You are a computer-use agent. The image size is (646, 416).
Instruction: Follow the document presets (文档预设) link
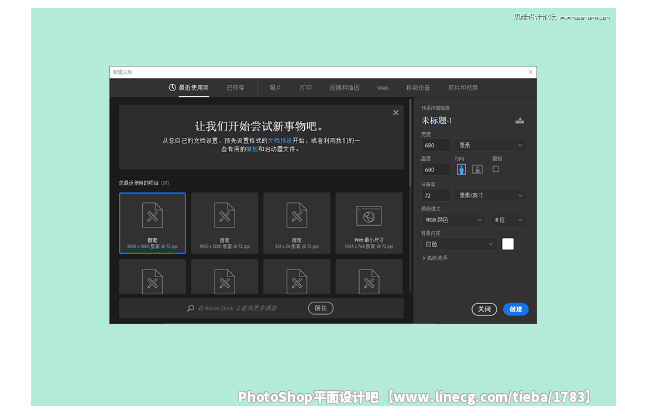pyautogui.click(x=280, y=141)
